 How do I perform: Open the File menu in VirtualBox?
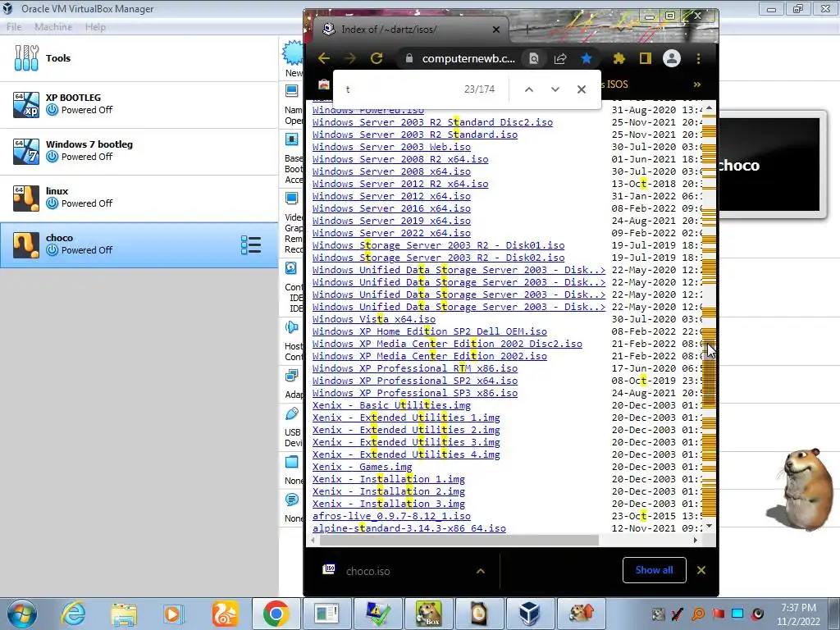tap(14, 27)
